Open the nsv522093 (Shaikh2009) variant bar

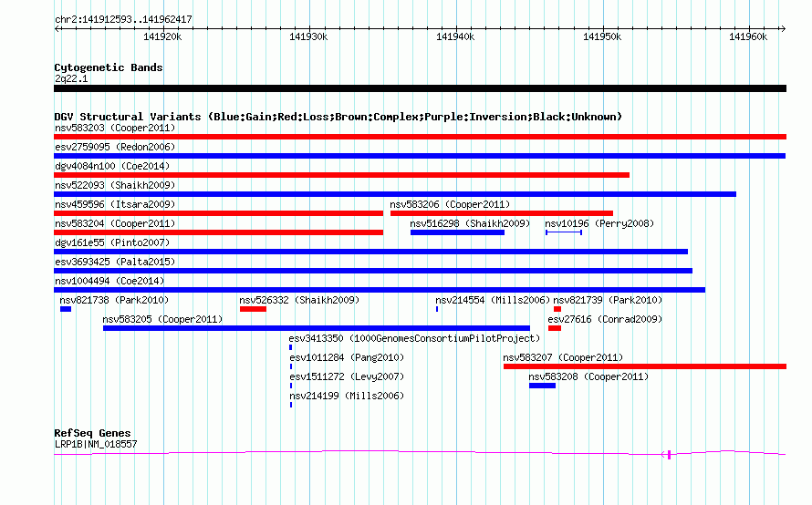[395, 194]
